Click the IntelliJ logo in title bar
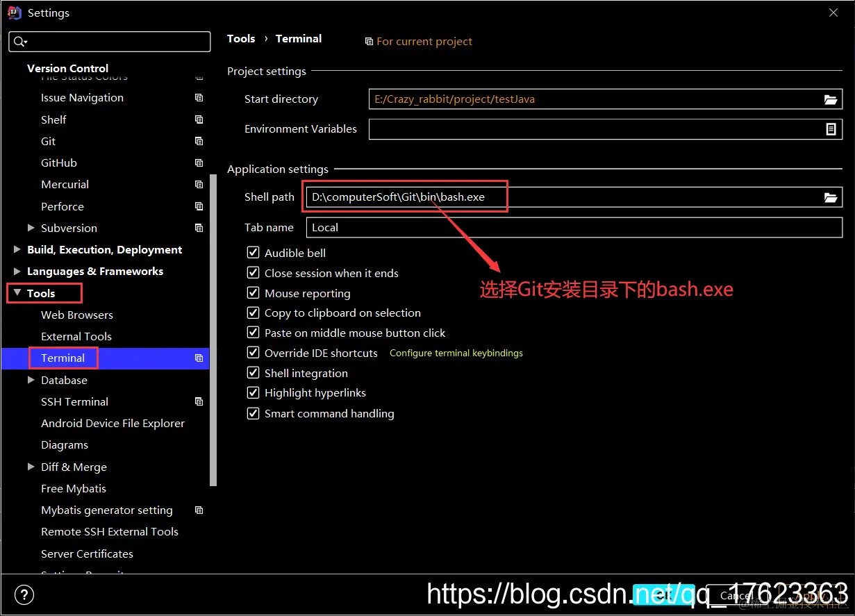 click(x=14, y=13)
